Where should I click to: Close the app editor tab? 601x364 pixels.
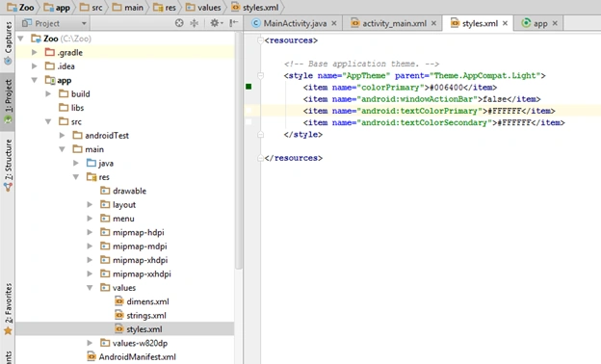[555, 23]
